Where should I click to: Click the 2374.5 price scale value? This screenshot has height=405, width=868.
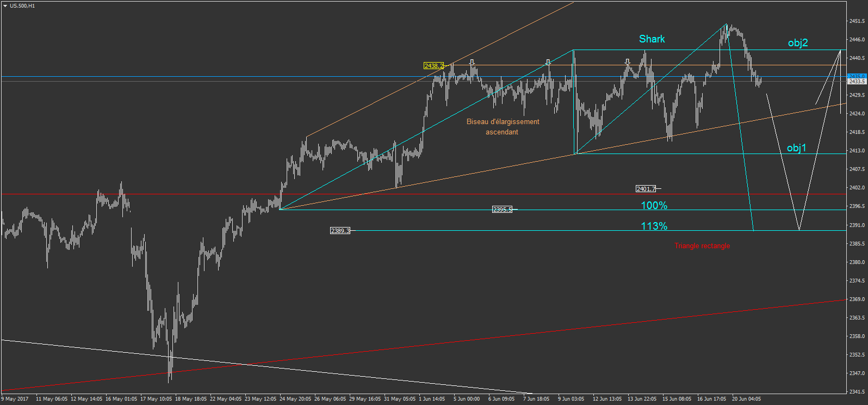[x=857, y=281]
